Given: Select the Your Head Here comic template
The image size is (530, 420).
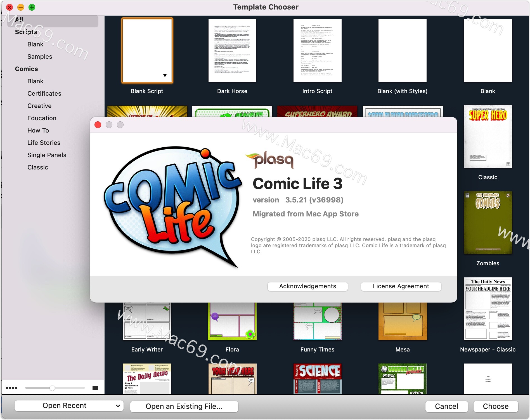Looking at the screenshot, I should point(232,379).
